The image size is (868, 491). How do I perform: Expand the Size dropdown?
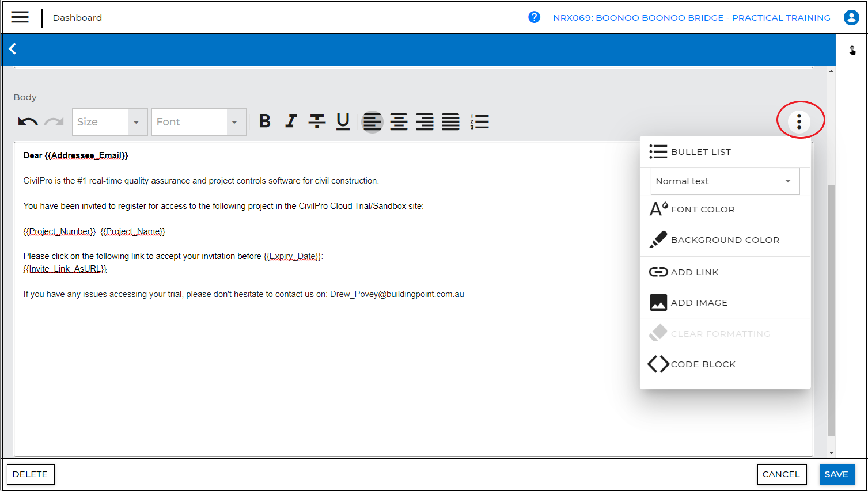pyautogui.click(x=137, y=122)
